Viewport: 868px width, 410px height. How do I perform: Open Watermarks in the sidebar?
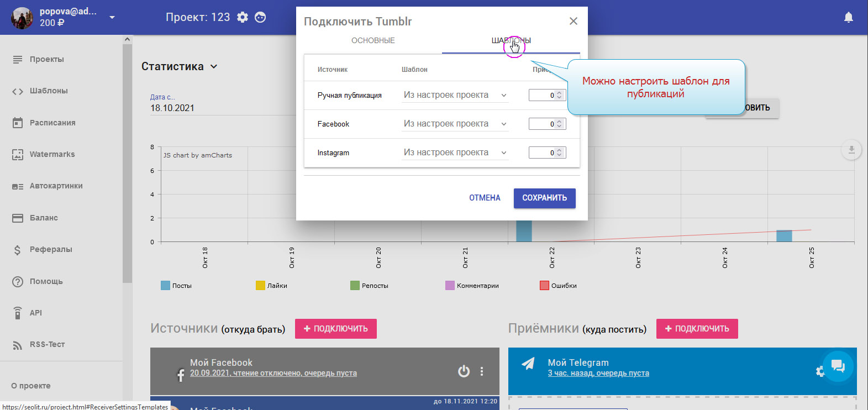point(52,155)
